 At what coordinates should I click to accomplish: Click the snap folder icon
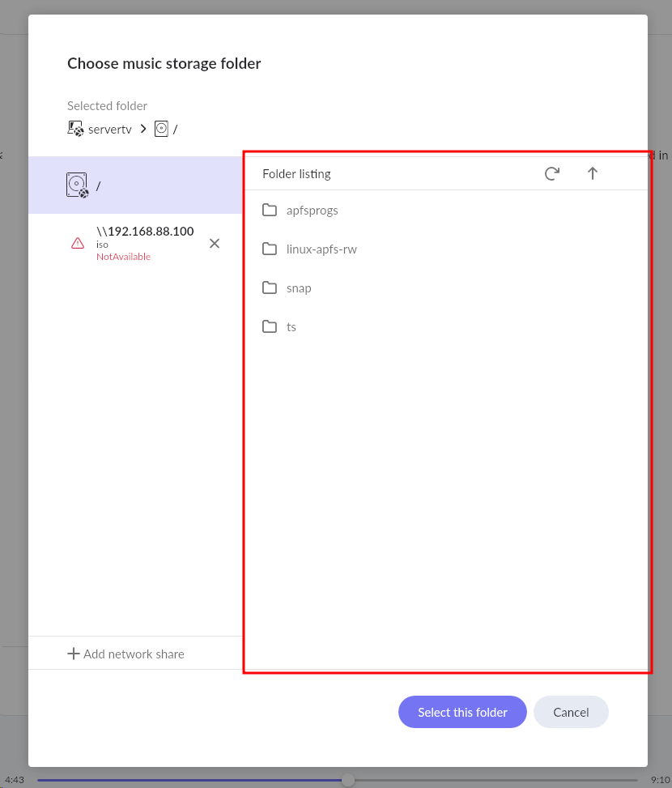point(270,288)
